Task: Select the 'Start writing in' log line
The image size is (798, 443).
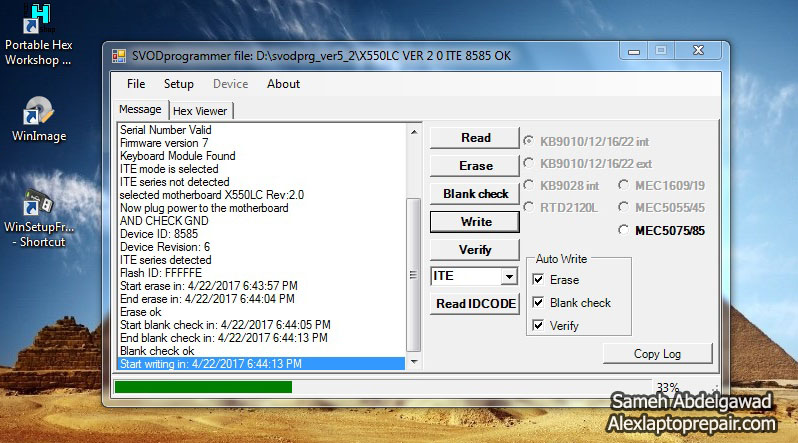Action: point(261,364)
